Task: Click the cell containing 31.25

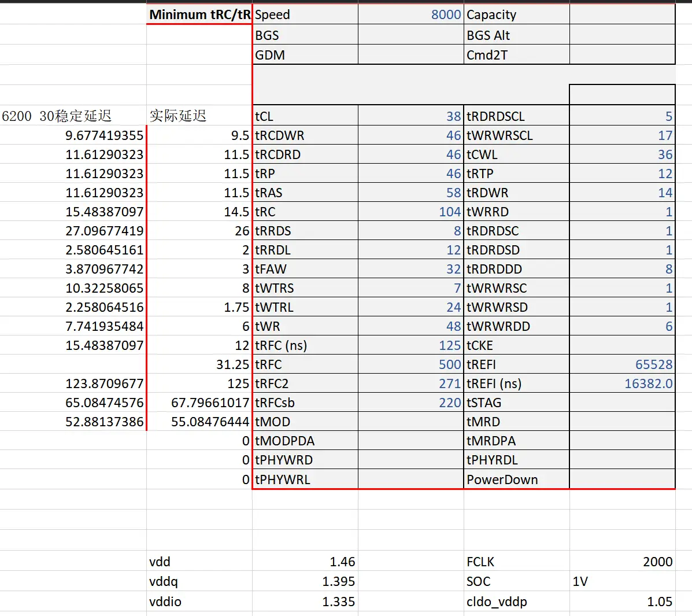Action: click(199, 364)
